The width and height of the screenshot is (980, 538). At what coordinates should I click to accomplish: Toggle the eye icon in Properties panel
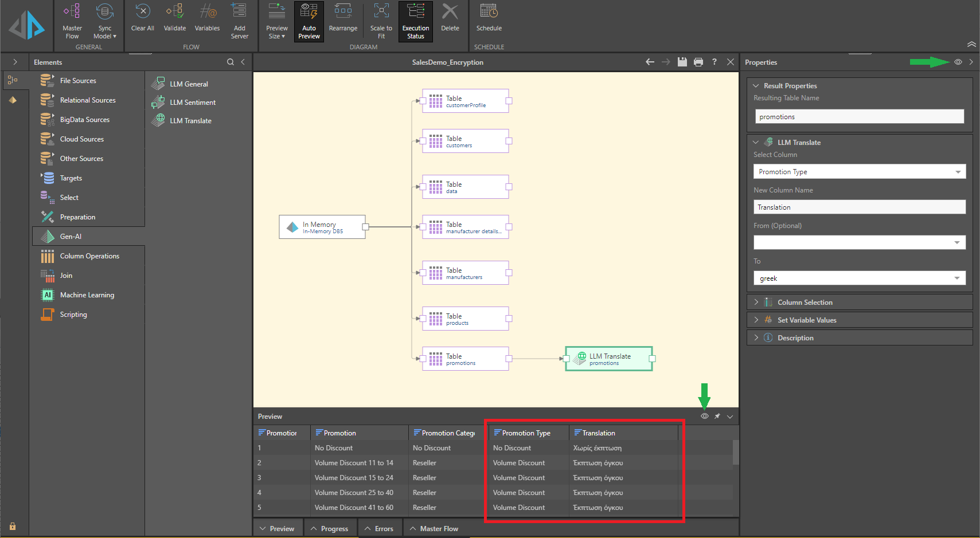click(958, 62)
